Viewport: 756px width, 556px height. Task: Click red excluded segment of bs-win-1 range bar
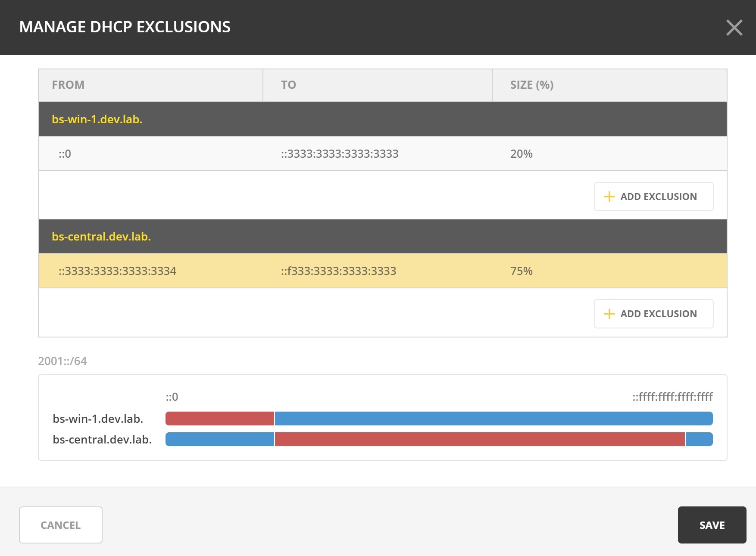tap(220, 419)
